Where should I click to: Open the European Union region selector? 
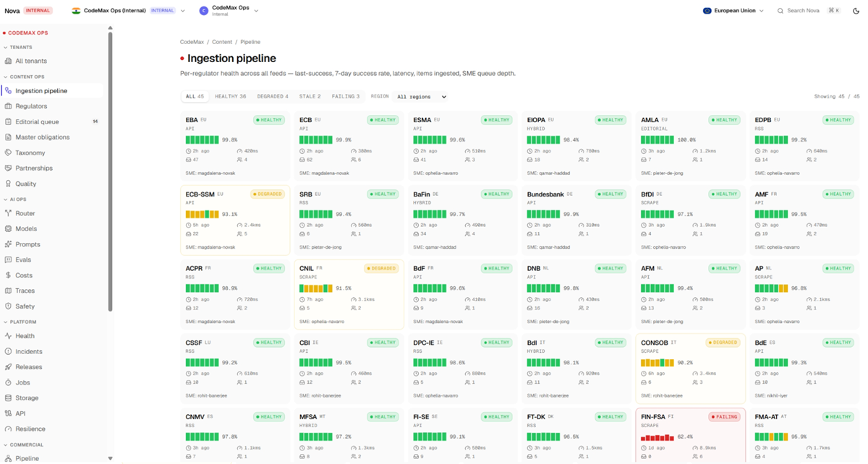[733, 11]
